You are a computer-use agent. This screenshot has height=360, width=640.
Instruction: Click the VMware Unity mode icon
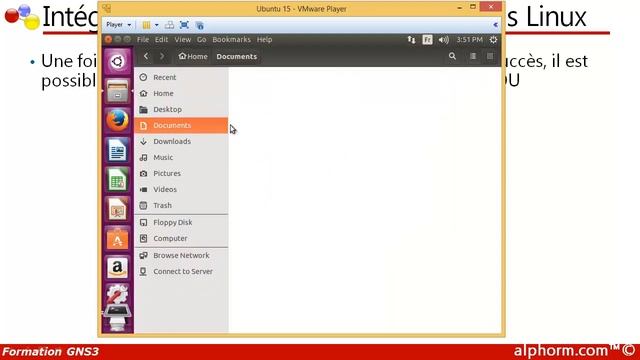point(200,25)
